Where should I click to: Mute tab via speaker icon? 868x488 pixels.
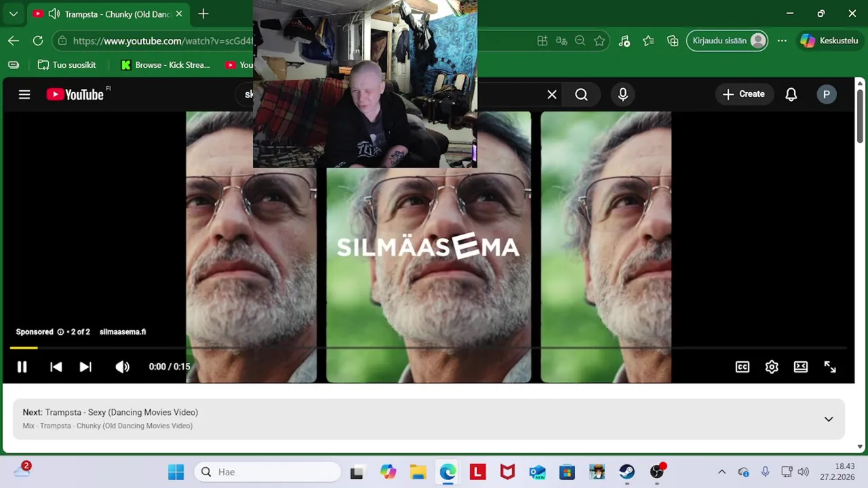coord(54,14)
